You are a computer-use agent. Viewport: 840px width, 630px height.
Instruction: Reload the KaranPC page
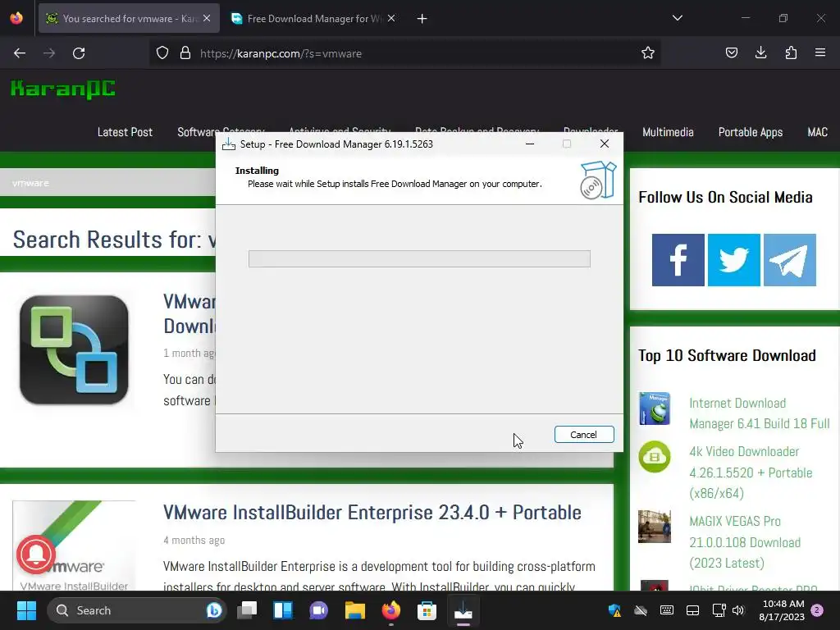(79, 53)
